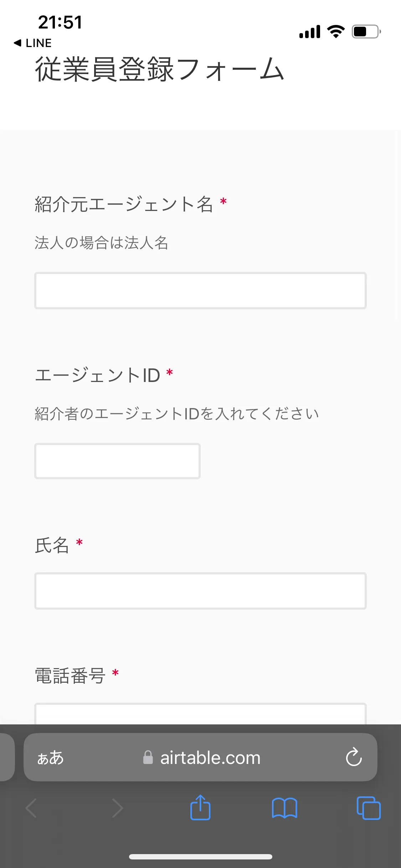Reload the page using the refresh icon
401x868 pixels.
click(x=353, y=758)
